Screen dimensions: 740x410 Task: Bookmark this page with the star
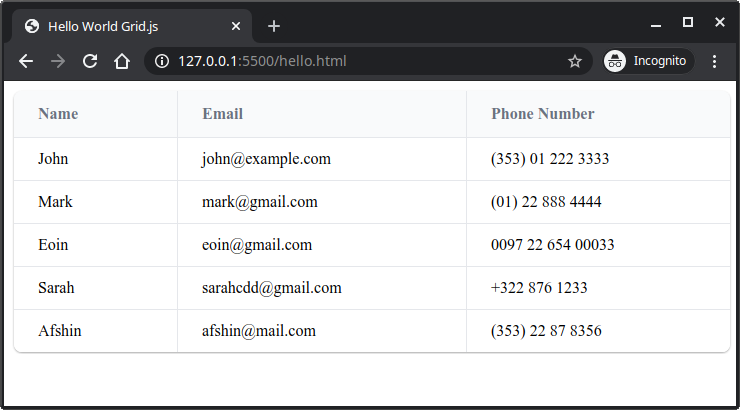575,61
